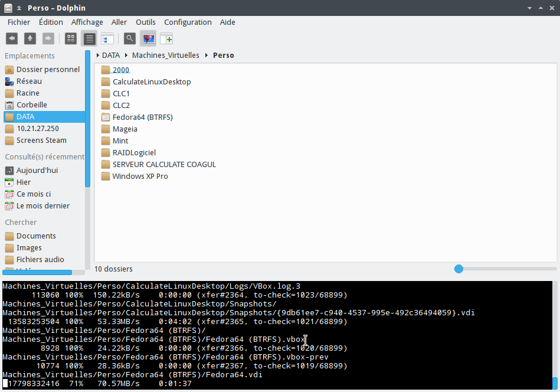The height and width of the screenshot is (392, 560).
Task: Search Documents via sidebar icon
Action: [x=9, y=236]
